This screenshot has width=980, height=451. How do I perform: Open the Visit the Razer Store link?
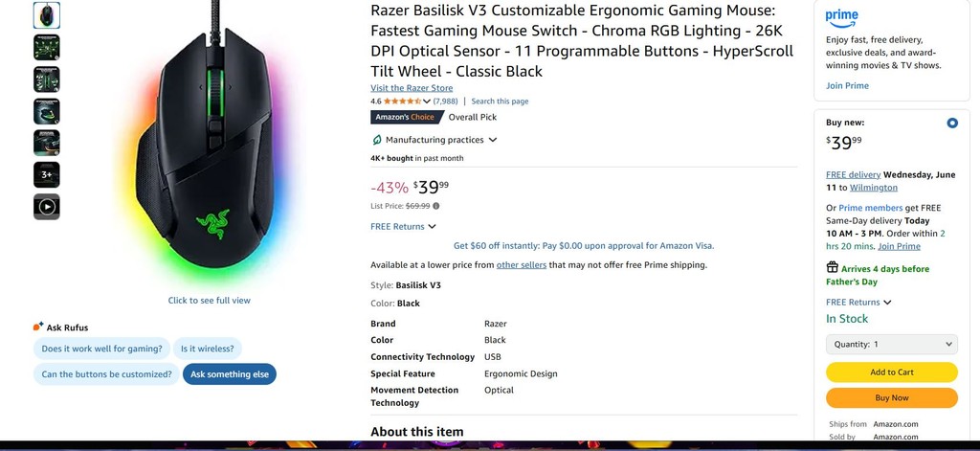click(x=412, y=88)
